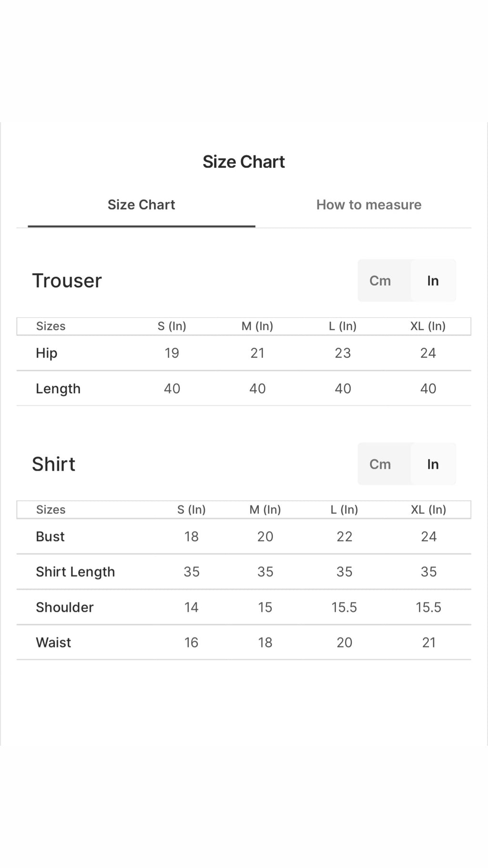Click the Size Chart title heading
The height and width of the screenshot is (868, 488).
[244, 162]
